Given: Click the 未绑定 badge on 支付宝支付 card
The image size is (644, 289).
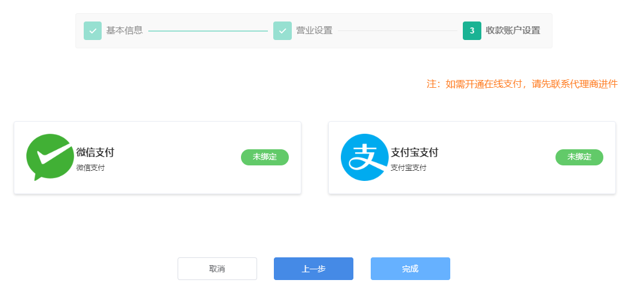Looking at the screenshot, I should coord(579,157).
